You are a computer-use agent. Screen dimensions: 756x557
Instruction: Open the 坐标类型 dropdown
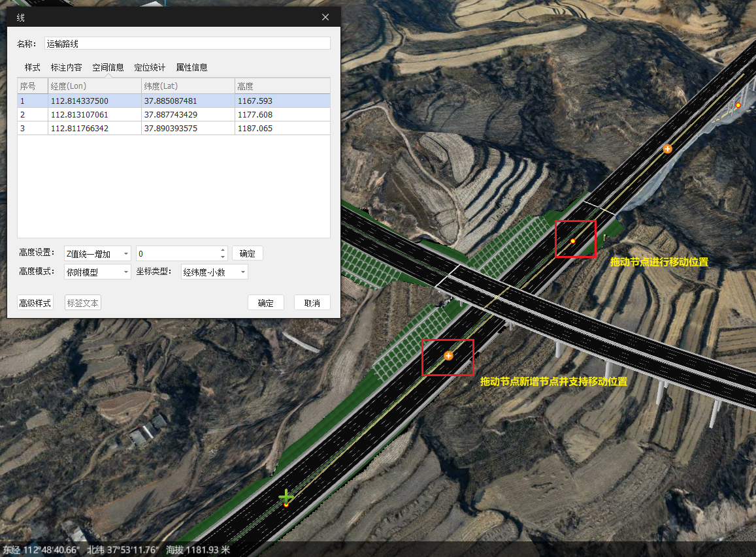point(214,272)
